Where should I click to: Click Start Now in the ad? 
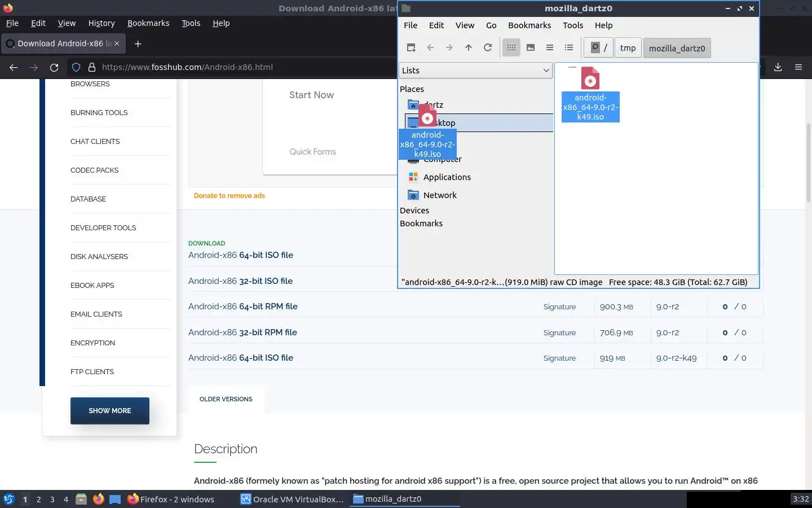[x=311, y=95]
